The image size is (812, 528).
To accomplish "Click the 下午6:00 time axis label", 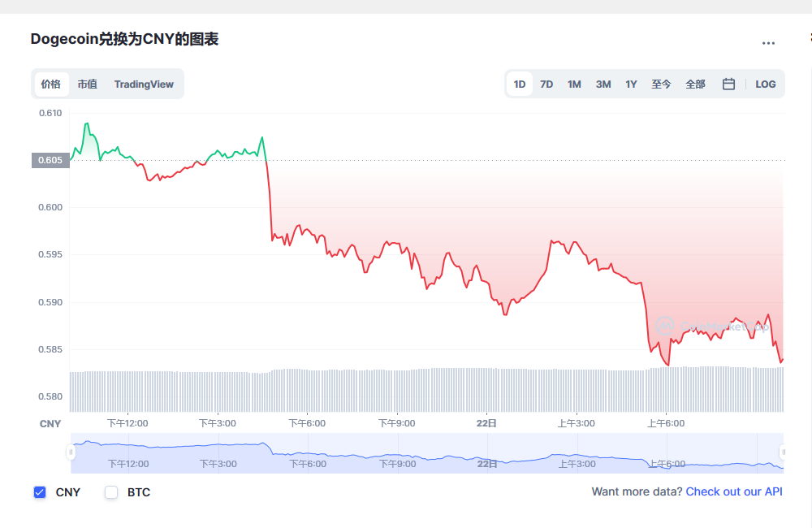I will point(307,423).
